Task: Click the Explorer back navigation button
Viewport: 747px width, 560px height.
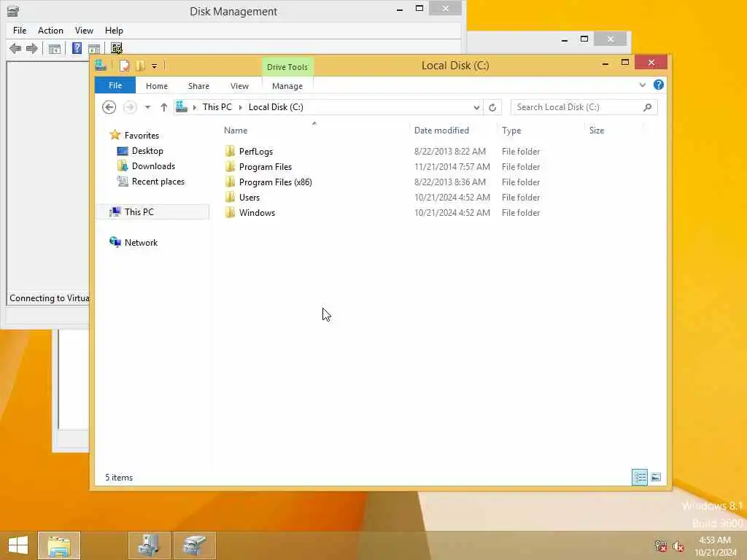Action: (x=109, y=107)
